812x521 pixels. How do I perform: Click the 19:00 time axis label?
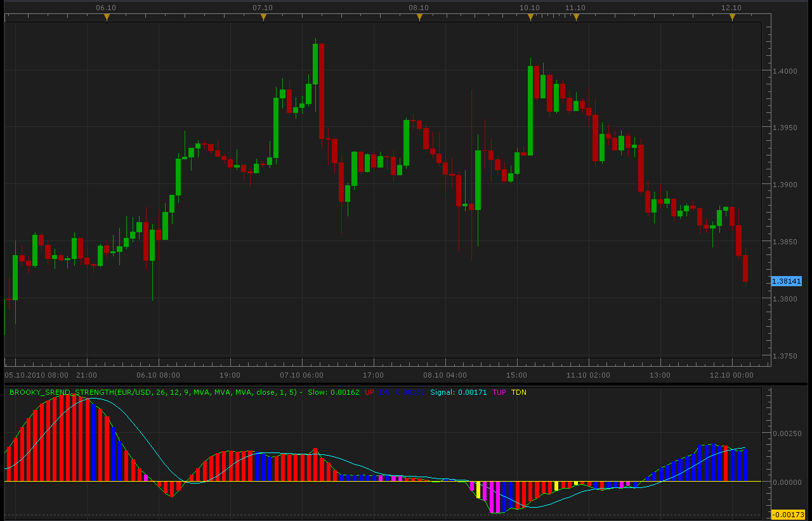[230, 375]
